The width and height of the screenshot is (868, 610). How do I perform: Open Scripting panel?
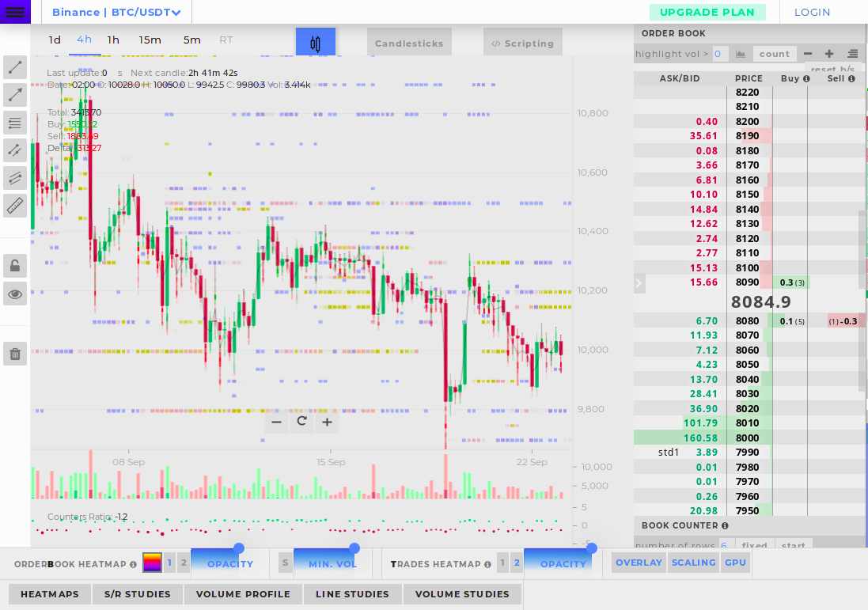coord(522,43)
